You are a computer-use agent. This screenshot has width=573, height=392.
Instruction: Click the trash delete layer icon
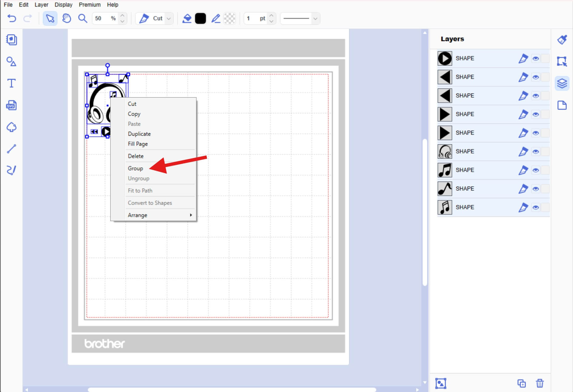[x=540, y=383]
